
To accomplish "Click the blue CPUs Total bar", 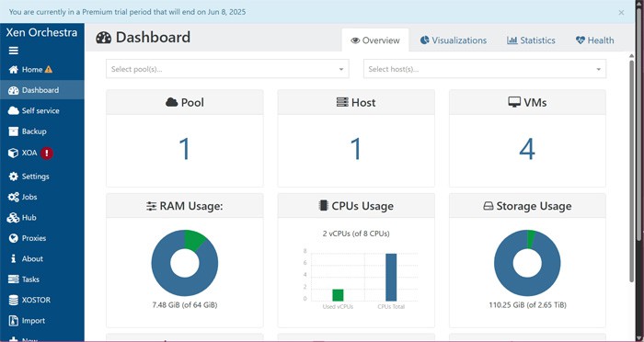I will (x=391, y=278).
